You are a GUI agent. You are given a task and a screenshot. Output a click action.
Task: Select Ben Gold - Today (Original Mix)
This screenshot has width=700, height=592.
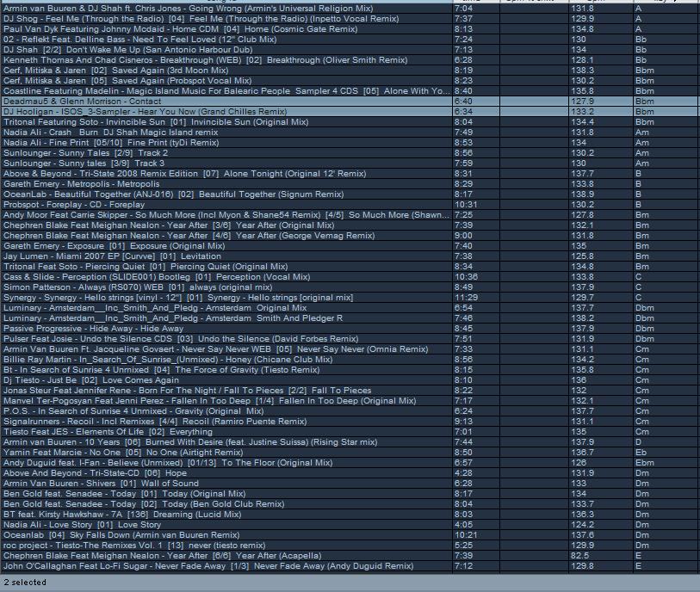coord(350,493)
